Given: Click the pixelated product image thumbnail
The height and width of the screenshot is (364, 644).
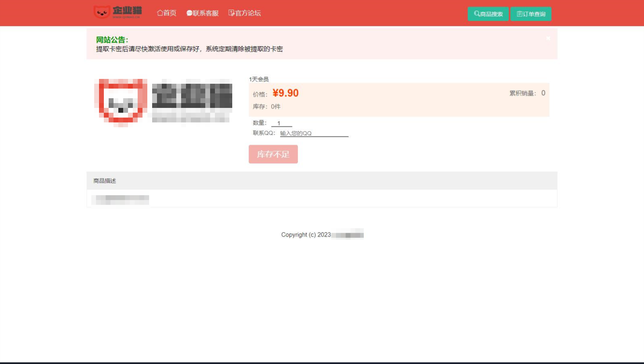Looking at the screenshot, I should (163, 102).
